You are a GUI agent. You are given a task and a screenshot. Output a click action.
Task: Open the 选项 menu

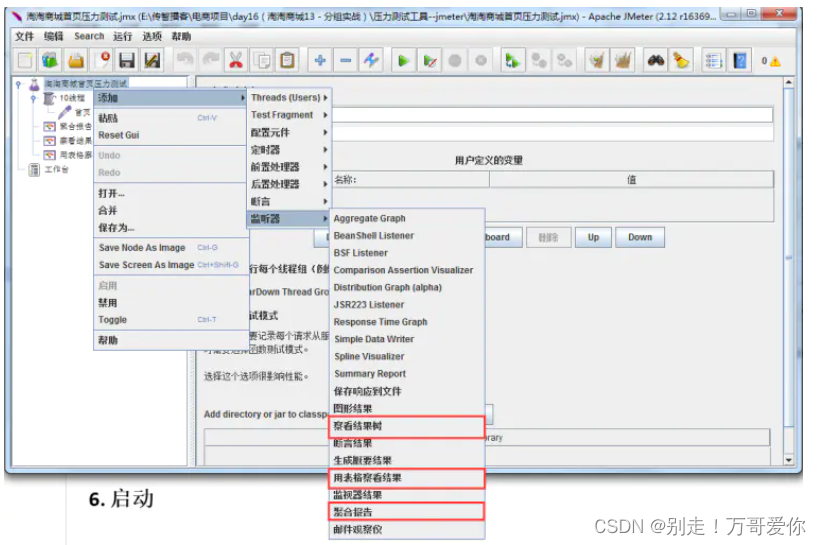pyautogui.click(x=152, y=36)
